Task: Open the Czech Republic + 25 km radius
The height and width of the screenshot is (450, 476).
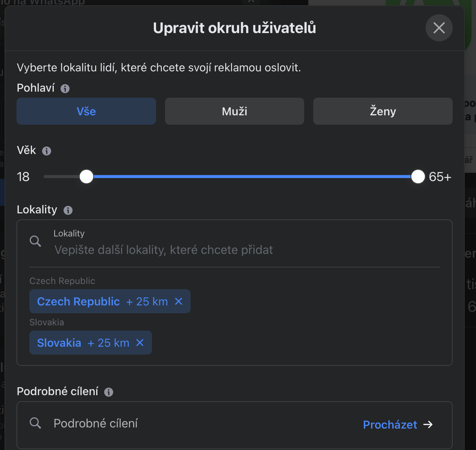Action: tap(147, 302)
